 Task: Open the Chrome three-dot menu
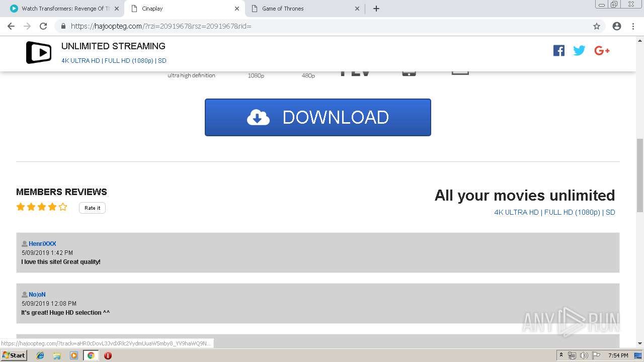click(x=633, y=26)
